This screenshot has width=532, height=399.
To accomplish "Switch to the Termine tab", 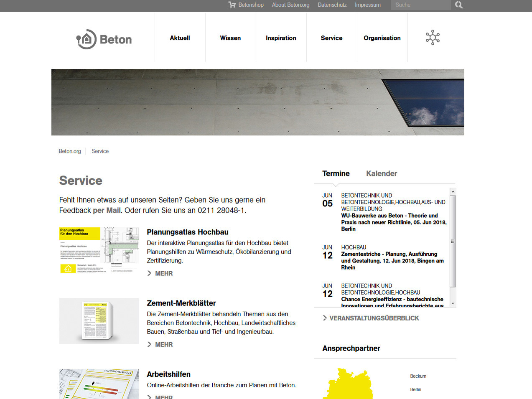I will coord(336,173).
